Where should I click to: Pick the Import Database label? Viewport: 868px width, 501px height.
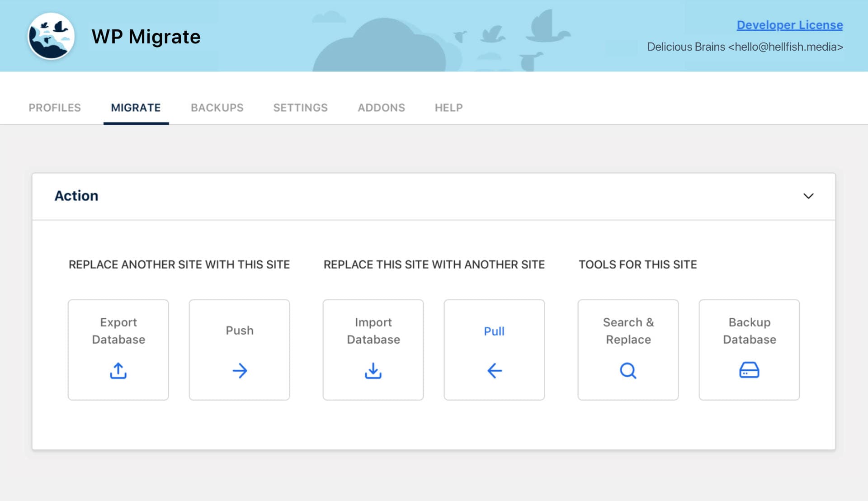click(373, 331)
